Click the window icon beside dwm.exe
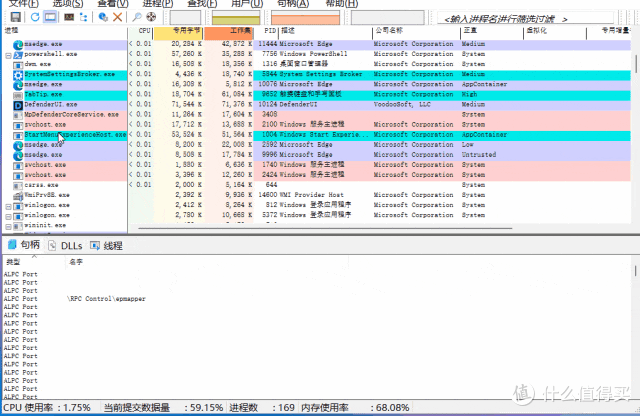This screenshot has width=640, height=416. pyautogui.click(x=18, y=65)
